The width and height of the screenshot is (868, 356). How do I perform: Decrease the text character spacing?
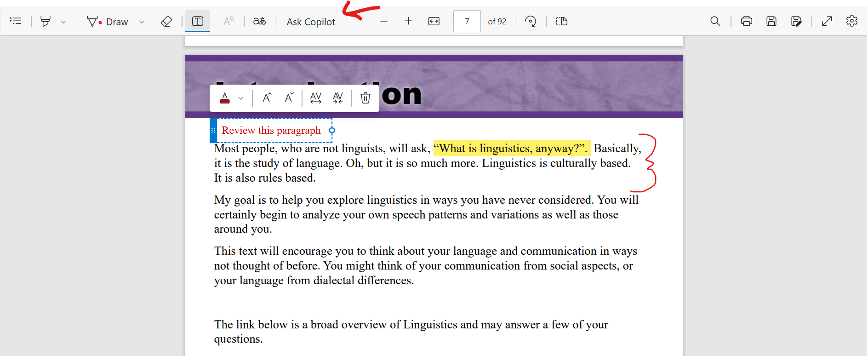338,98
